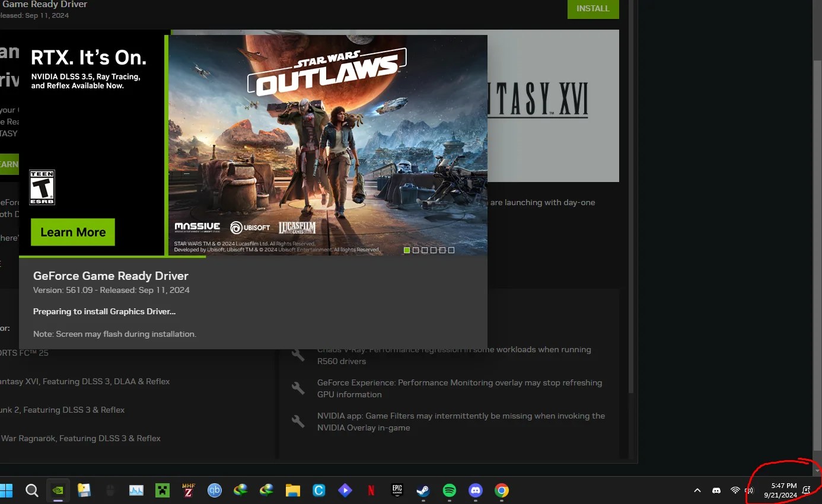Click the green INSTALL button
The image size is (822, 504).
593,8
